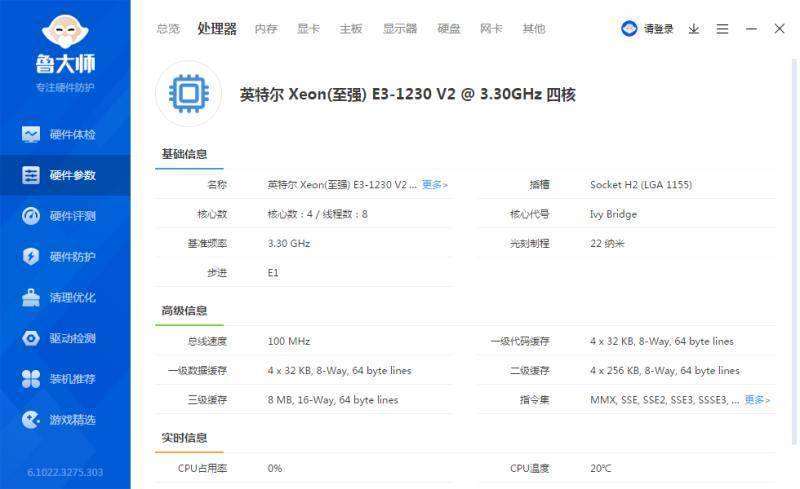Open 清理优化 cleanup section
The image size is (800, 489).
point(65,298)
